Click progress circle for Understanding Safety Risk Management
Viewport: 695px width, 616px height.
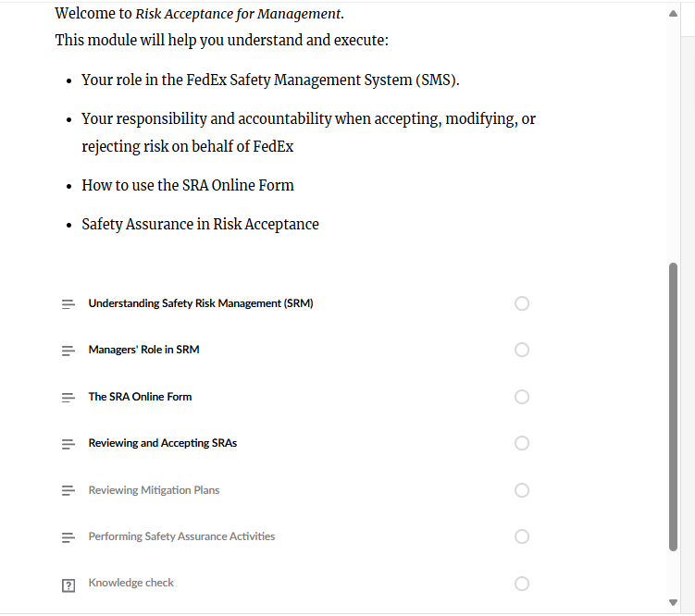[522, 303]
